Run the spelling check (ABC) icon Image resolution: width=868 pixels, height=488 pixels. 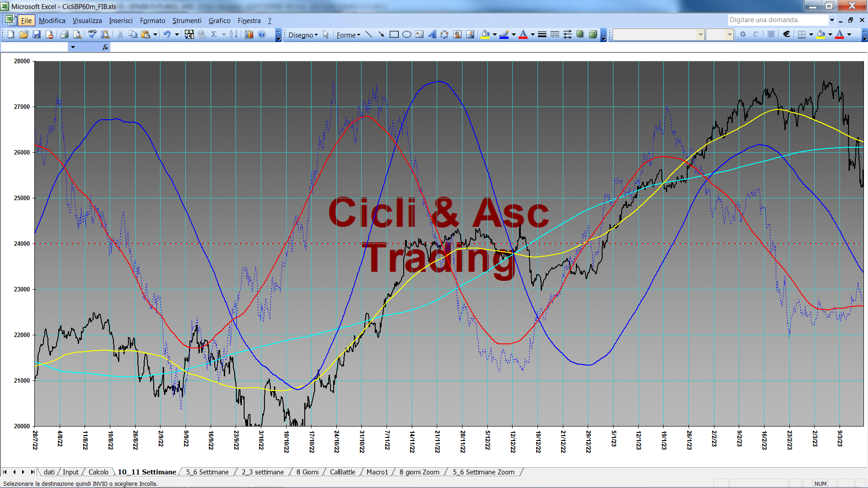pyautogui.click(x=92, y=34)
